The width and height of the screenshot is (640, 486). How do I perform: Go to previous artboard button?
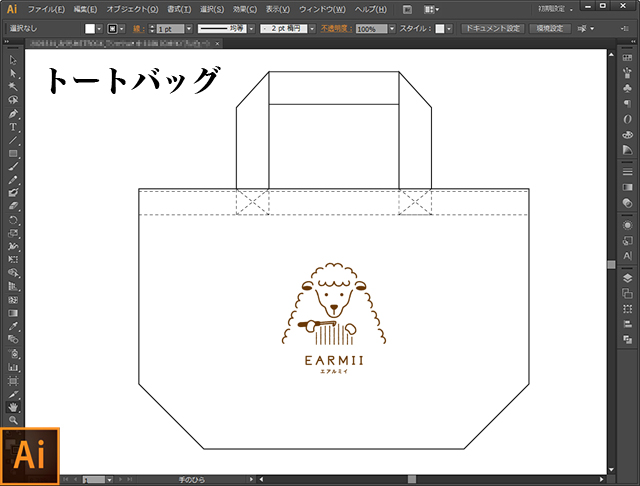[x=76, y=479]
